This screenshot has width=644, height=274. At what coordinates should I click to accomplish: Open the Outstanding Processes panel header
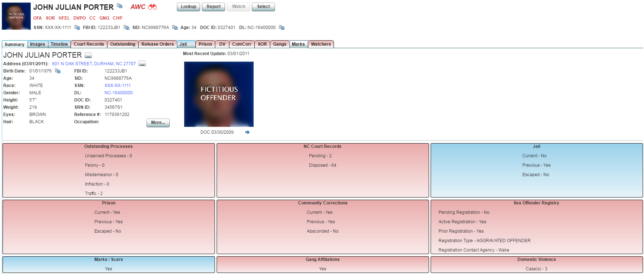109,146
